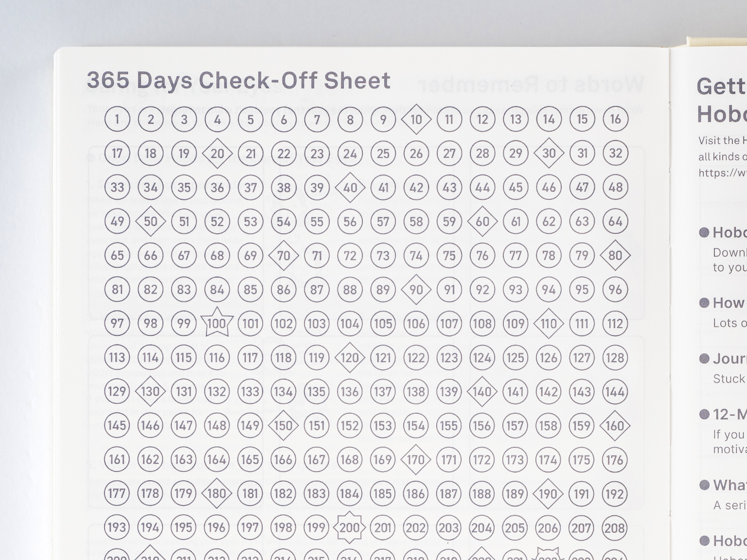This screenshot has width=747, height=560.
Task: Select the diamond marked 30
Action: (x=549, y=153)
